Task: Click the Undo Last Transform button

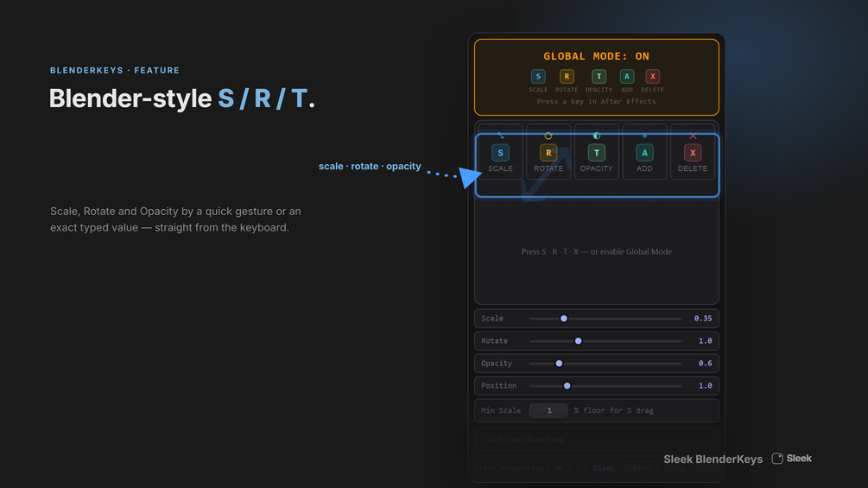Action: tap(597, 440)
